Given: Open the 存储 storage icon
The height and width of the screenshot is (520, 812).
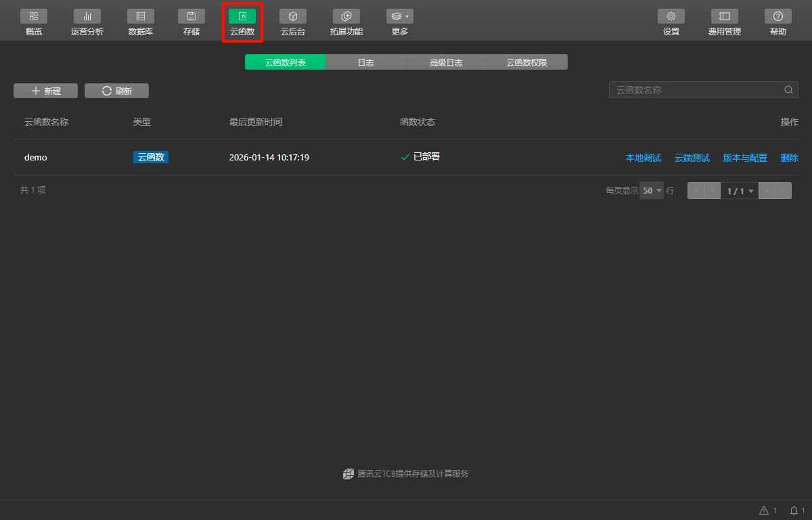Looking at the screenshot, I should point(191,16).
